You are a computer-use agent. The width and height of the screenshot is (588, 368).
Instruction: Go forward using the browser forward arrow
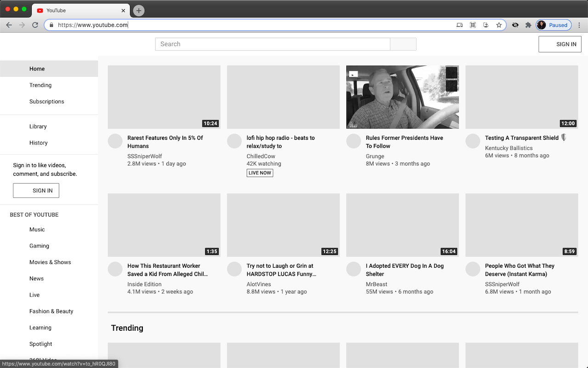click(x=22, y=25)
